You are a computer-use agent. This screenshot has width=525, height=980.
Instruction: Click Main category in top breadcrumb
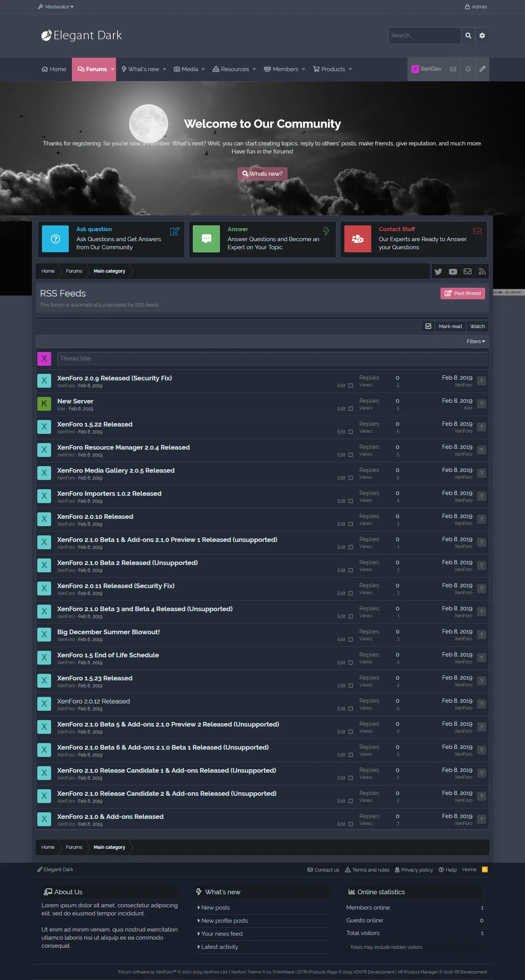[x=110, y=271]
